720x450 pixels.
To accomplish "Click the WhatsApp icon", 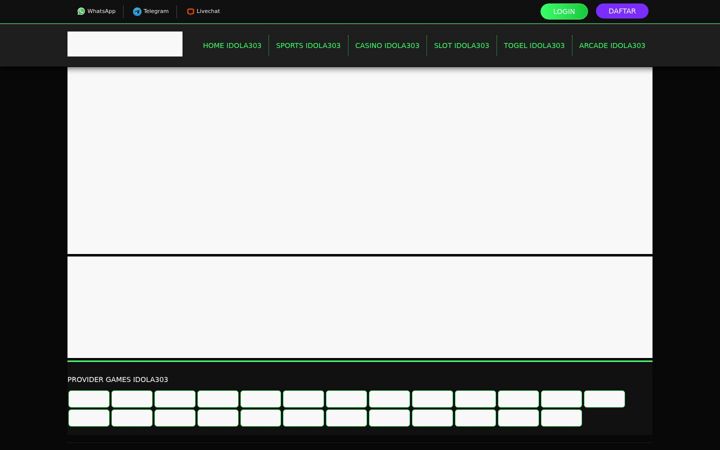I will 81,11.
